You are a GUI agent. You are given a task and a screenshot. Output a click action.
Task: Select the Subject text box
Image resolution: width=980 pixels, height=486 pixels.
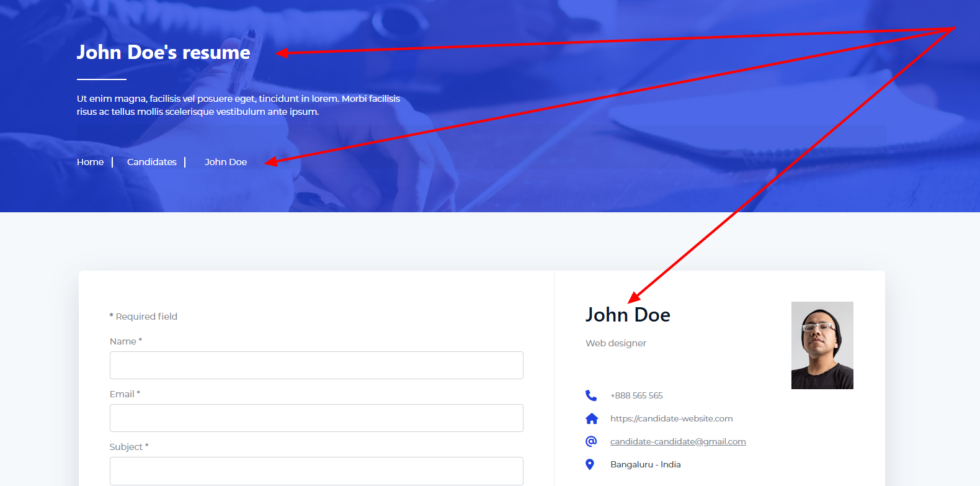pos(316,471)
